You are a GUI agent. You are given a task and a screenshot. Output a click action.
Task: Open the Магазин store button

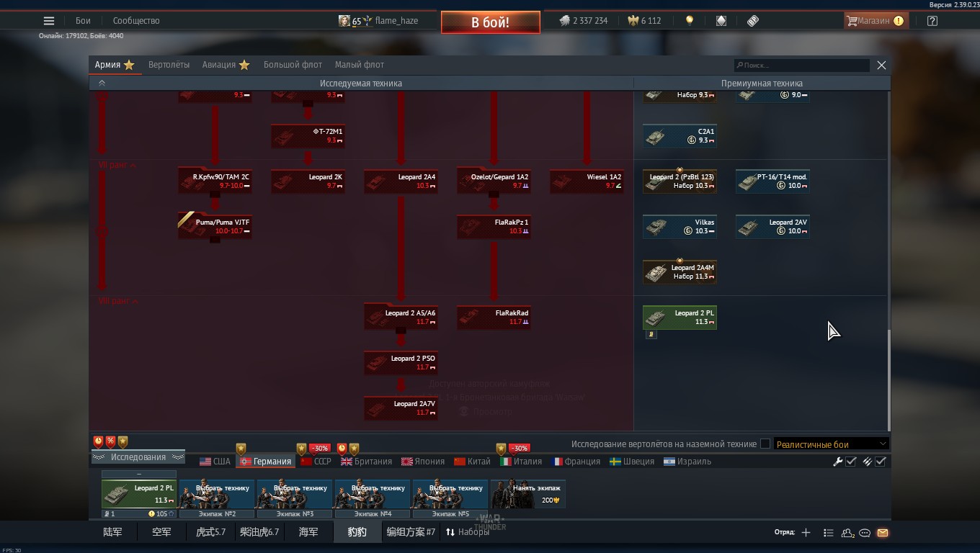[875, 21]
